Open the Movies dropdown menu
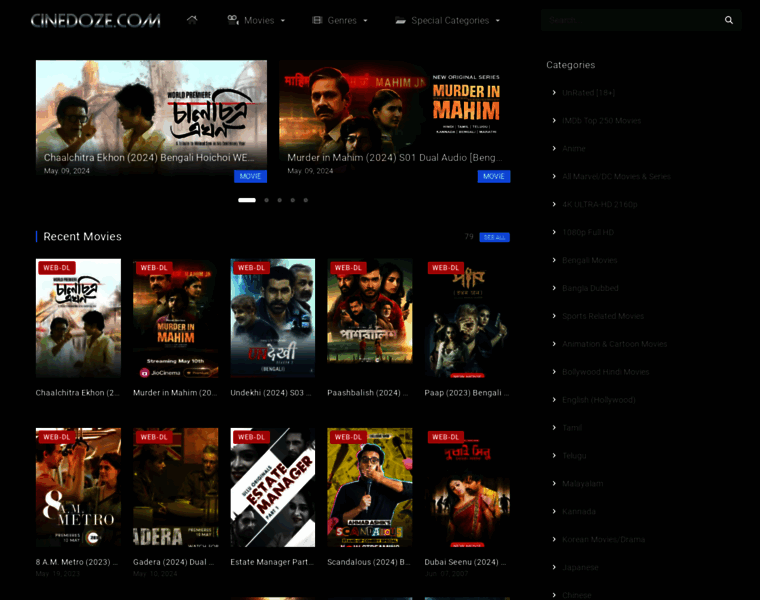Image resolution: width=760 pixels, height=600 pixels. [256, 20]
